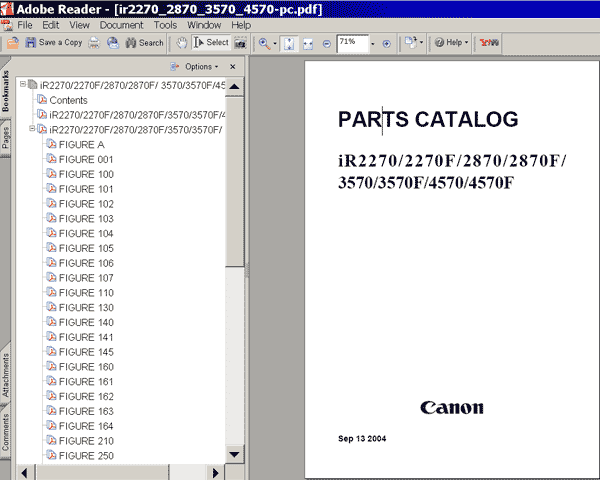Select the Hand tool
The image size is (600, 480).
(182, 42)
